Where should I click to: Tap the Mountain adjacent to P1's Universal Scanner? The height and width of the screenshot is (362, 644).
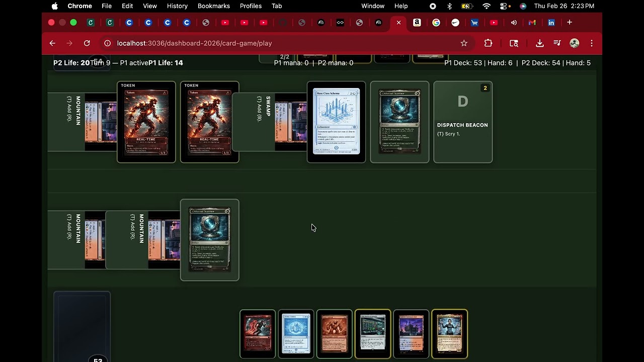(143, 240)
